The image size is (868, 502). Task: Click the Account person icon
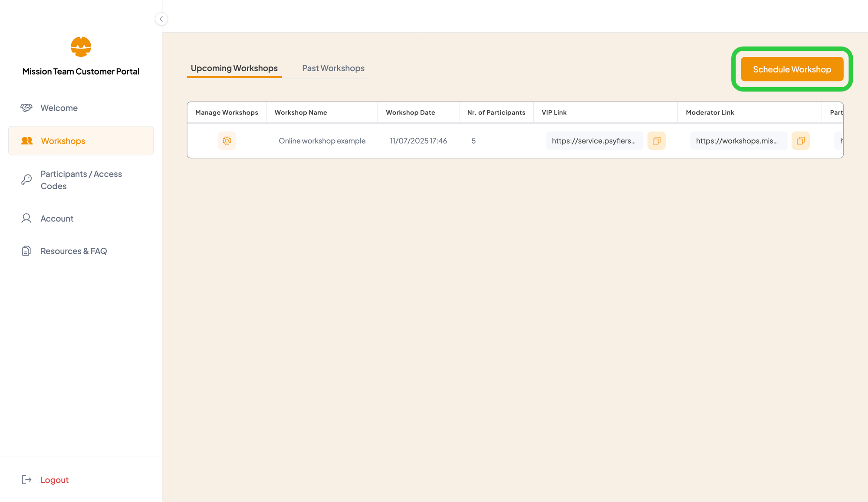[26, 218]
